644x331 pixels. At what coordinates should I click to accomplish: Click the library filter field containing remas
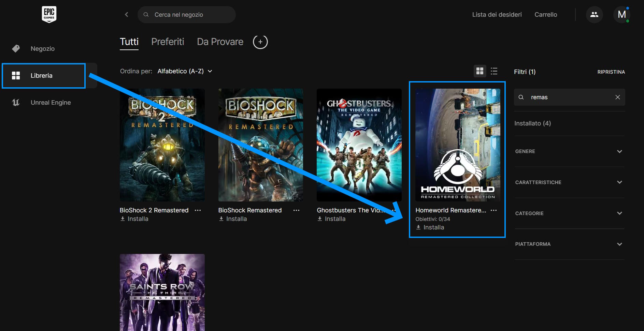click(569, 97)
